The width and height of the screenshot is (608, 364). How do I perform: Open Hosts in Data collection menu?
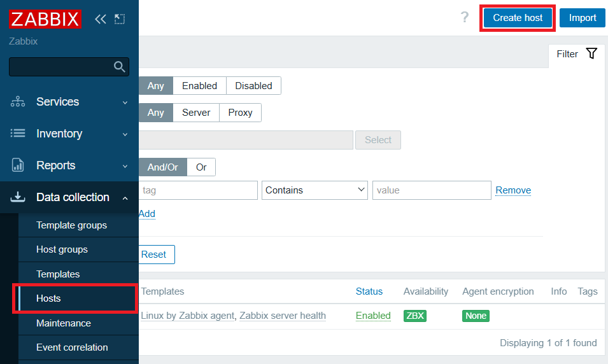pyautogui.click(x=48, y=298)
